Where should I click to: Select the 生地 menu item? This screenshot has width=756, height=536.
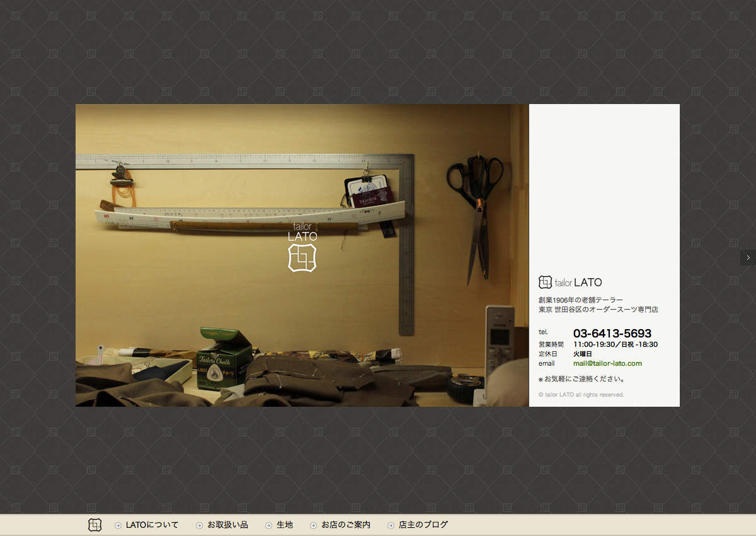pos(285,525)
